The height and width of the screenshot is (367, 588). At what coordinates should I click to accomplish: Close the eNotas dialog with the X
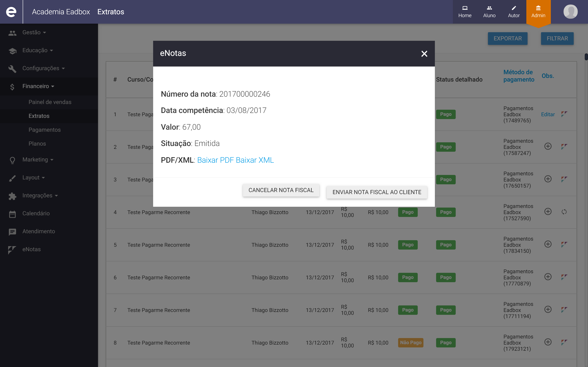point(424,54)
